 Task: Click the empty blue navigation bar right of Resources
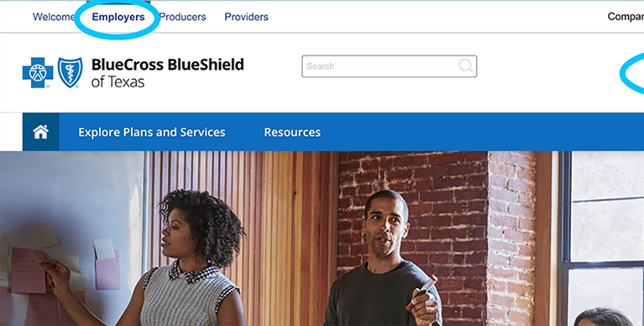click(482, 132)
